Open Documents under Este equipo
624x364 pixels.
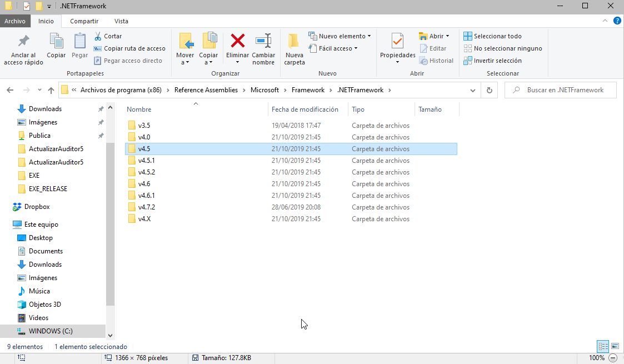(46, 251)
